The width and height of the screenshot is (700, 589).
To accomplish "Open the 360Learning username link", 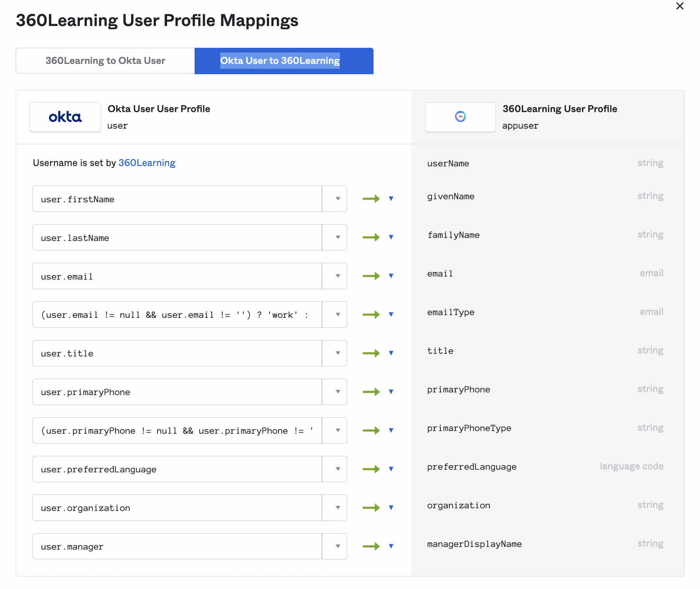I will pyautogui.click(x=147, y=163).
